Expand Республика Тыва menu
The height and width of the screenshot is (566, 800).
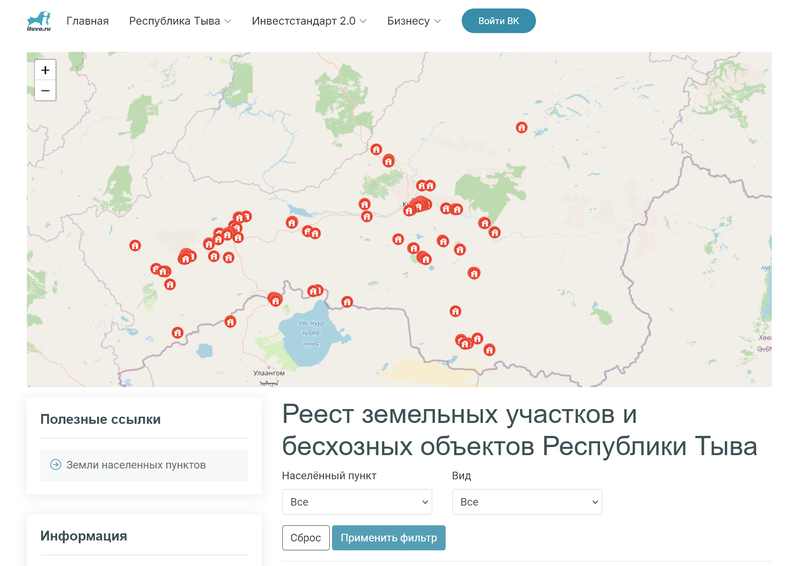(x=180, y=21)
